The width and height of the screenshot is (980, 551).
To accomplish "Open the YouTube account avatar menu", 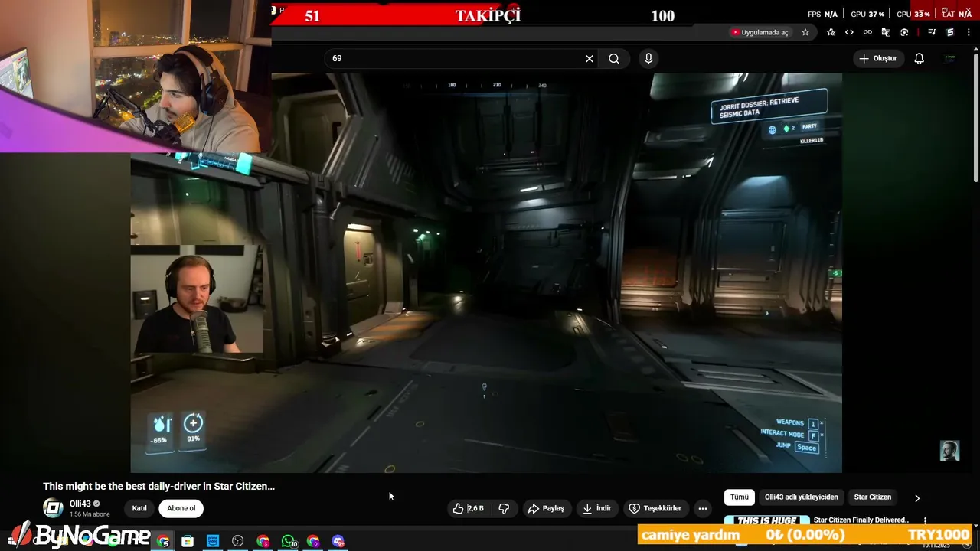I will [x=949, y=59].
